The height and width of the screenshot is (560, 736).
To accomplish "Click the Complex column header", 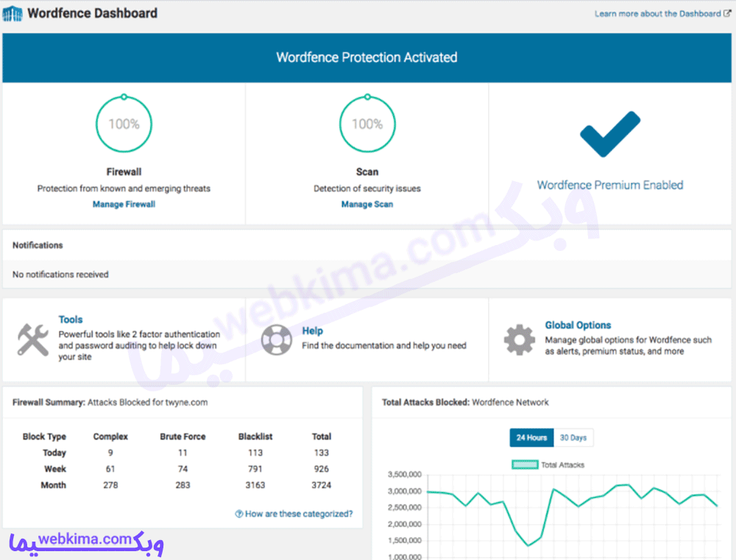I will pos(110,436).
